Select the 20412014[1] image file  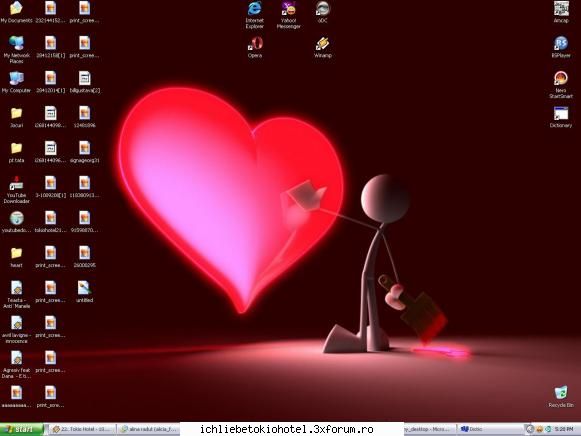point(50,82)
